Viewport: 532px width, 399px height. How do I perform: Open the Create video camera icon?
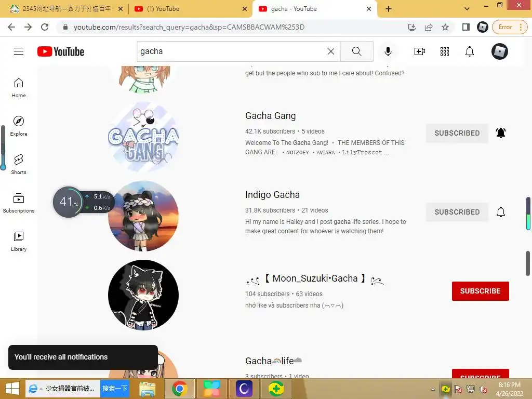pyautogui.click(x=420, y=51)
